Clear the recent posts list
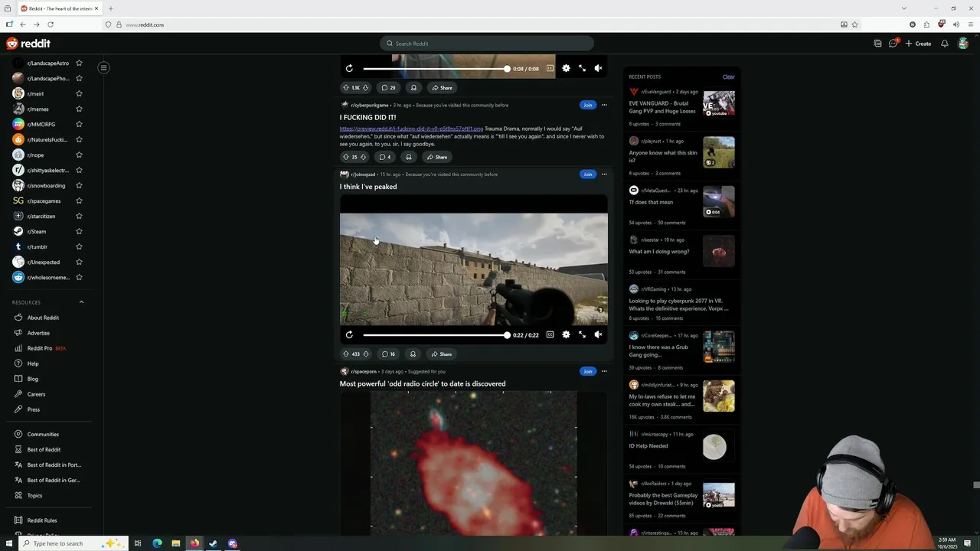Image resolution: width=980 pixels, height=551 pixels. click(728, 77)
